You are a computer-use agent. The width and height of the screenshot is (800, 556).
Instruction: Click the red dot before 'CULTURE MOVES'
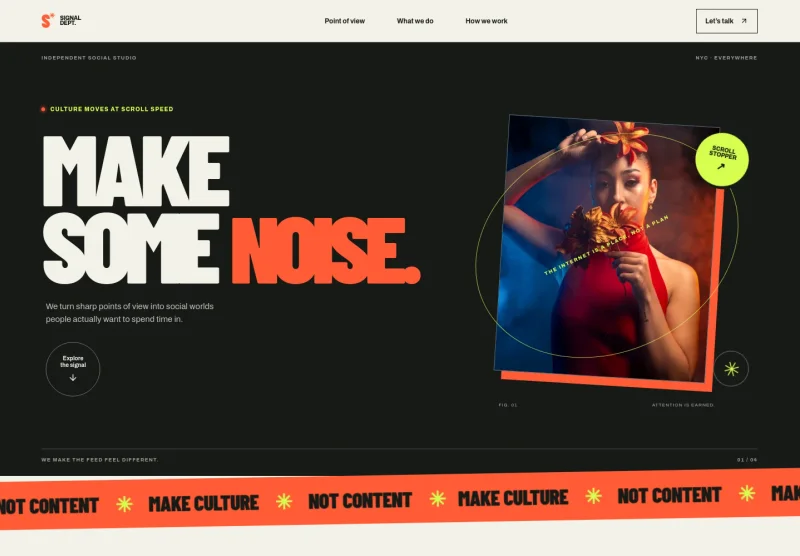pyautogui.click(x=43, y=109)
